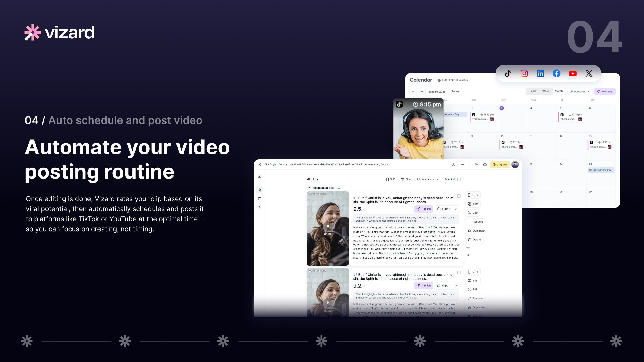Favorite clip #2 with star icon
Image resolution: width=644 pixels, height=362 pixels.
tap(468, 248)
